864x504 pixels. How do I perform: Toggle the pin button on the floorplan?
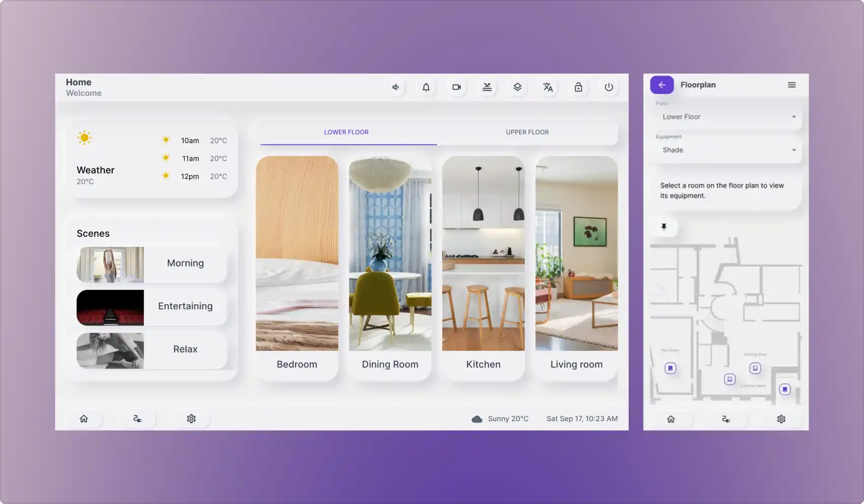(x=664, y=227)
